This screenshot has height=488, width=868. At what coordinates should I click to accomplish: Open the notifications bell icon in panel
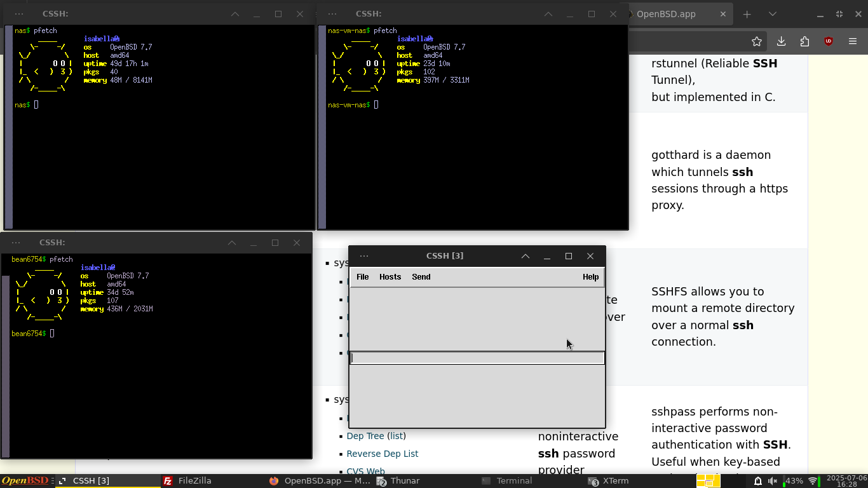coord(757,481)
